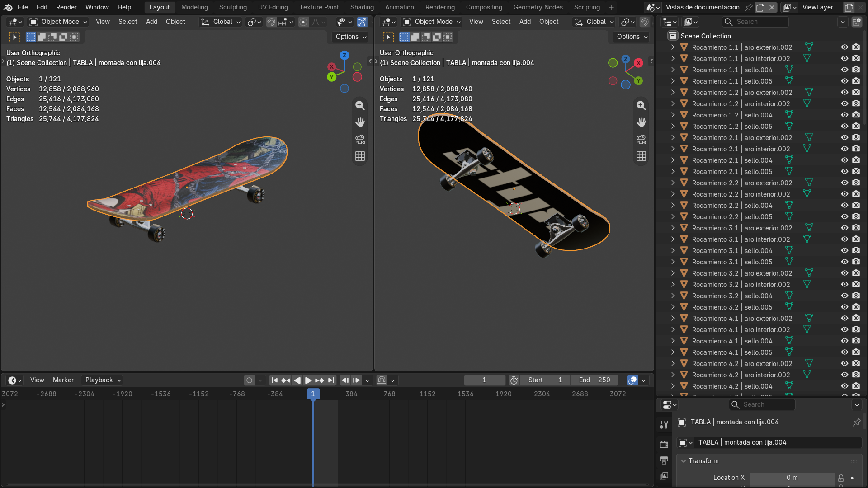Open Output properties tab icon
Image resolution: width=868 pixels, height=488 pixels.
(664, 460)
